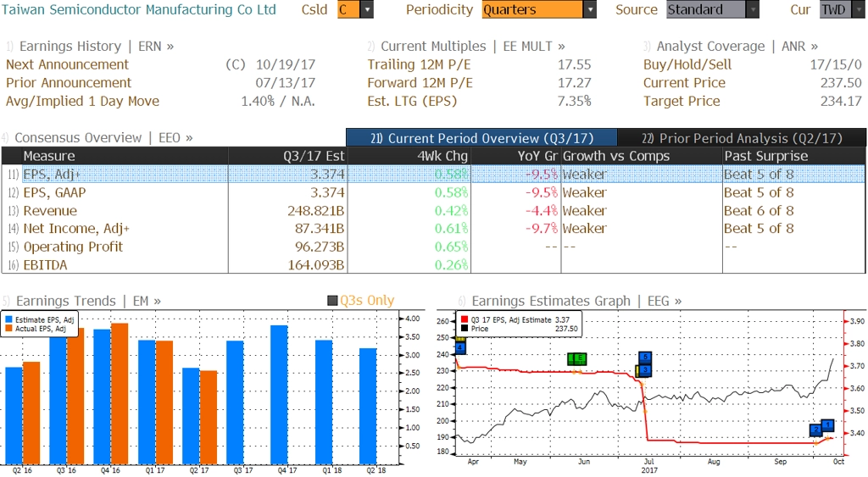This screenshot has height=477, width=868.
Task: Click blue event marker 1 on graph
Action: point(827,425)
